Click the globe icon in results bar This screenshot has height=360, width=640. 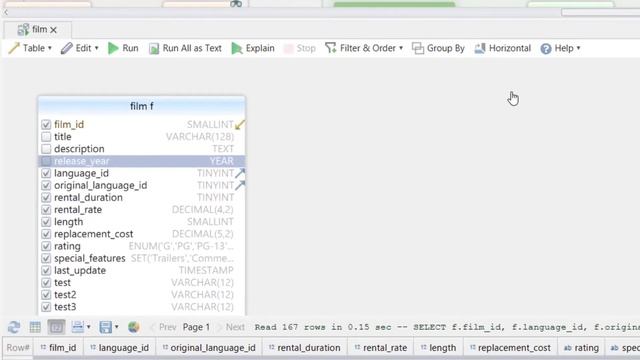pos(133,327)
